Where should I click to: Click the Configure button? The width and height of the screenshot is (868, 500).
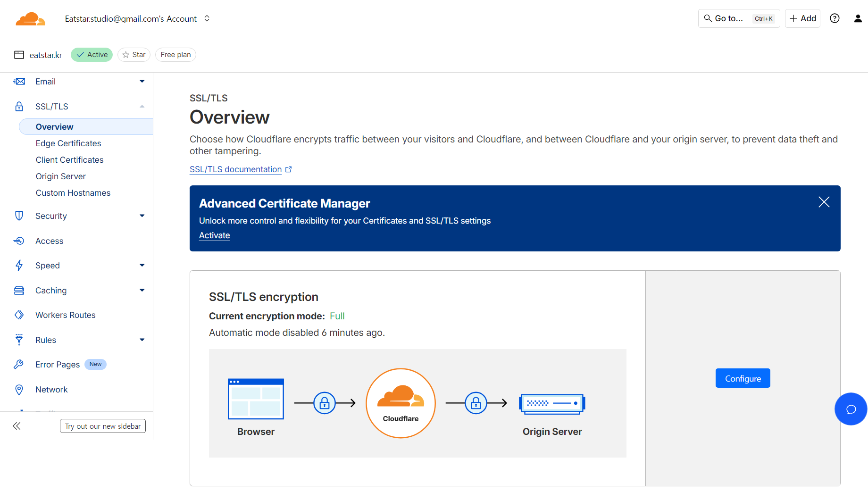(743, 378)
